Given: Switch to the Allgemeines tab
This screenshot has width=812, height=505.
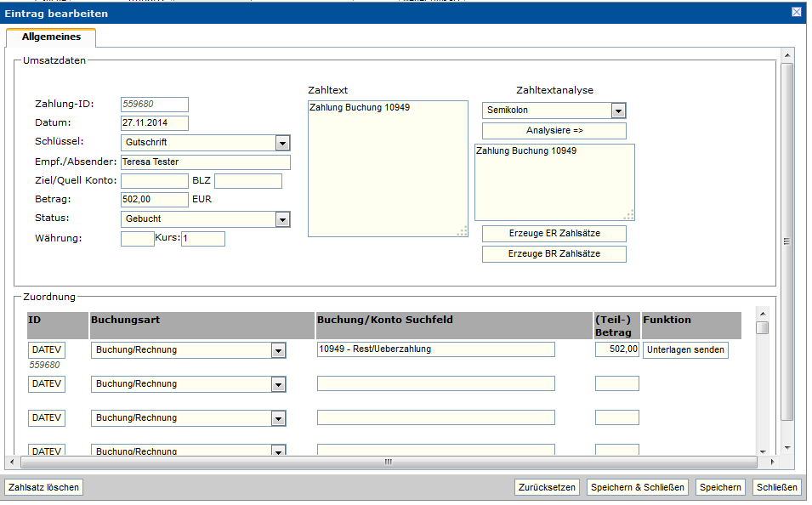Looking at the screenshot, I should pyautogui.click(x=51, y=37).
